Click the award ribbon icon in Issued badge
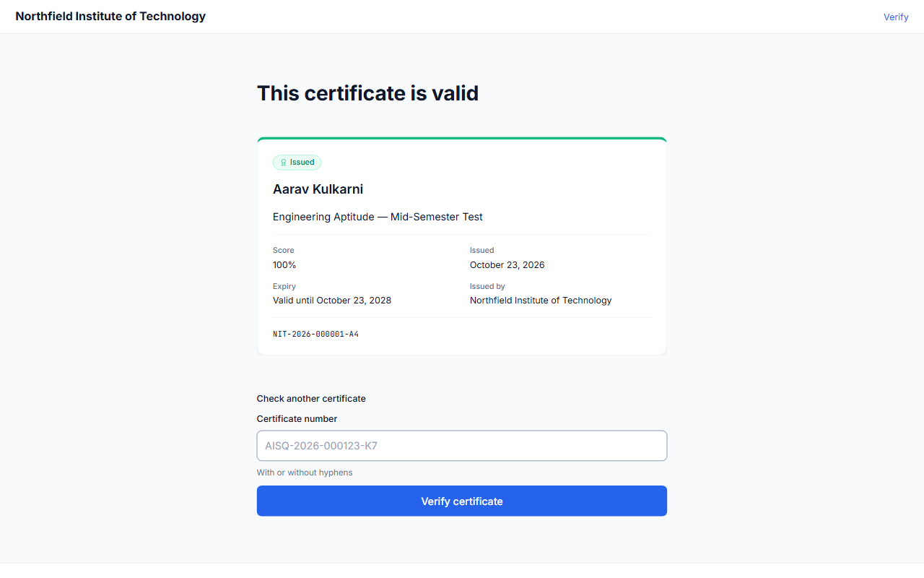This screenshot has height=578, width=924. click(284, 163)
